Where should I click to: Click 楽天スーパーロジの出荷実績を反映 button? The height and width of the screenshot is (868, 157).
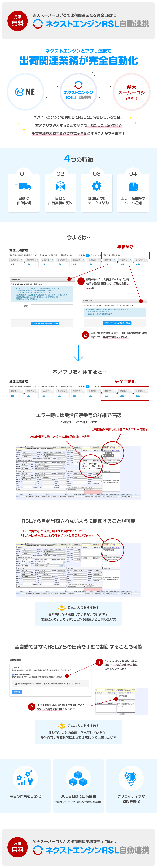click(x=117, y=323)
